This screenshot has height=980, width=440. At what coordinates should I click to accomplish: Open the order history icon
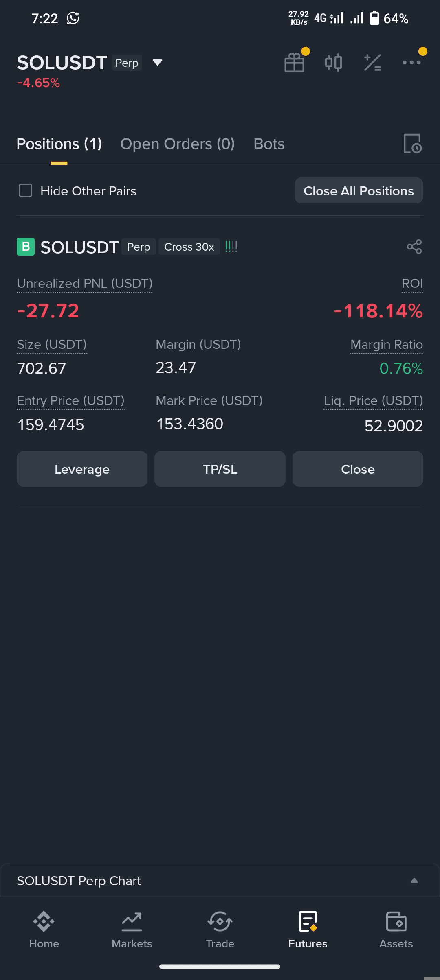412,144
